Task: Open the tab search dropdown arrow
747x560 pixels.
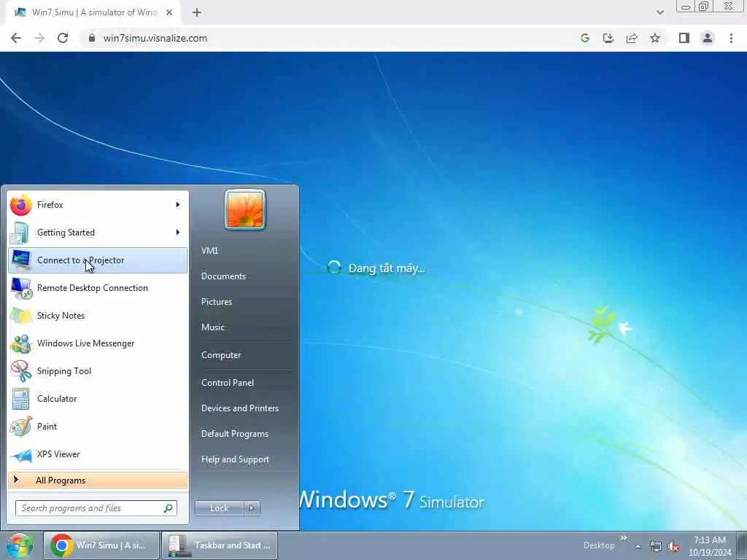Action: [x=659, y=12]
